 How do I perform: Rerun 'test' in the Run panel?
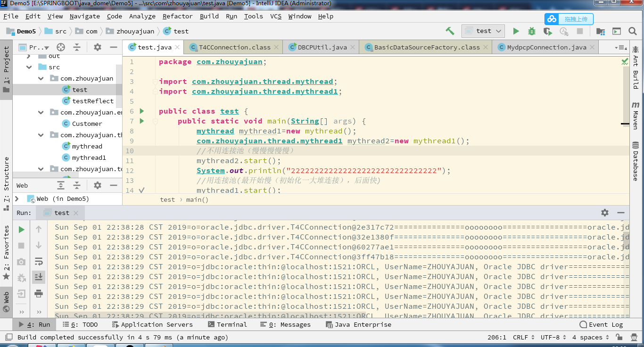pyautogui.click(x=21, y=230)
